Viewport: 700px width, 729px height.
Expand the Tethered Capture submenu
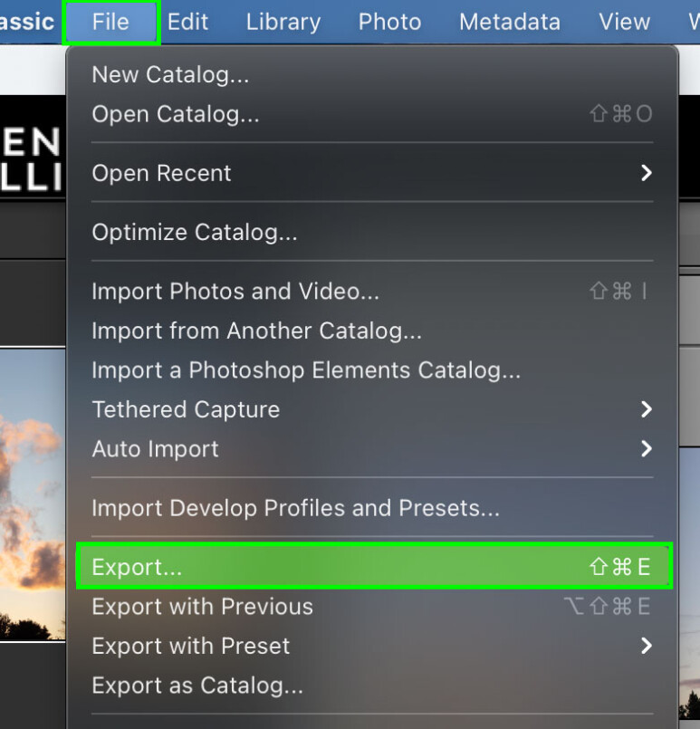point(185,409)
